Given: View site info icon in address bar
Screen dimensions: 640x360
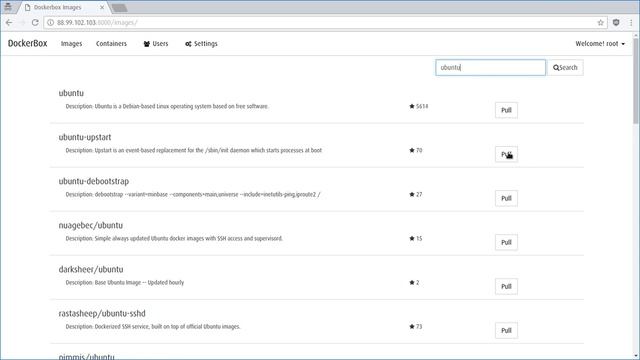Looking at the screenshot, I should pos(50,22).
